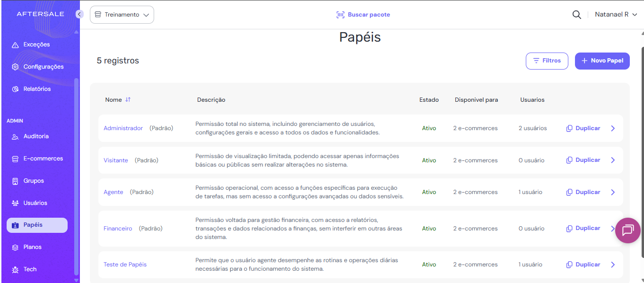Expand the Natanael R user menu

616,15
